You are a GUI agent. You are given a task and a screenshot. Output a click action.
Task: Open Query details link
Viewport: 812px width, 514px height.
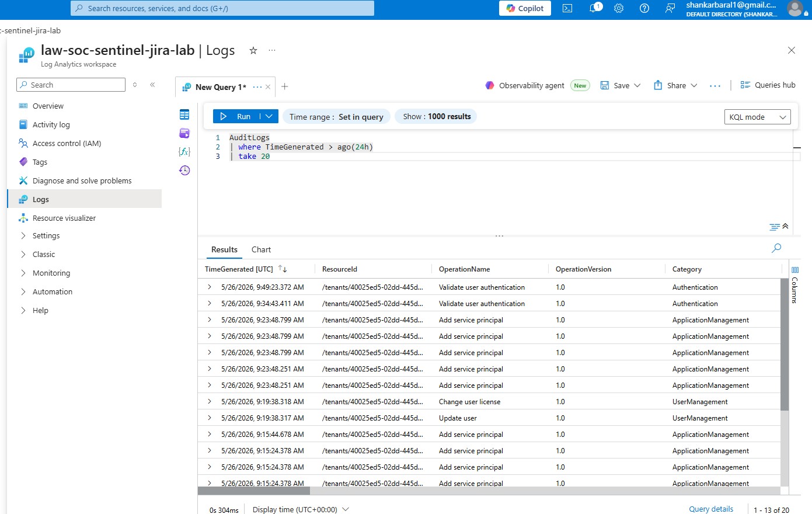(x=711, y=509)
